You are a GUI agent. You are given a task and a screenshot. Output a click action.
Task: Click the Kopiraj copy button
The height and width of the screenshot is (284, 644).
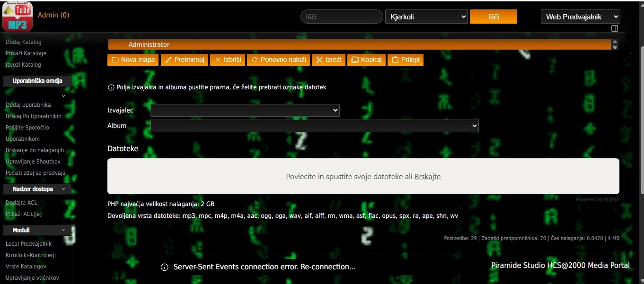coord(366,60)
